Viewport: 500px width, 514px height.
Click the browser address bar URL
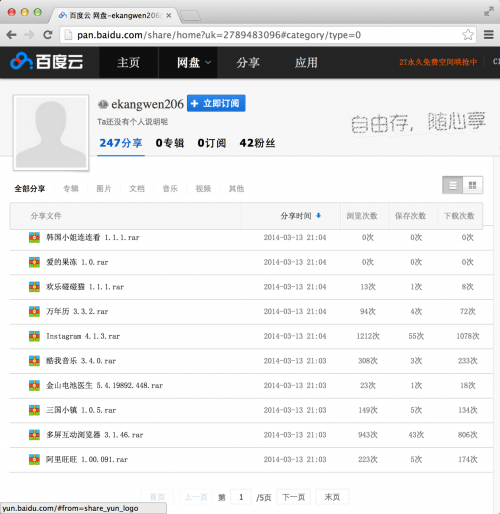click(x=219, y=35)
